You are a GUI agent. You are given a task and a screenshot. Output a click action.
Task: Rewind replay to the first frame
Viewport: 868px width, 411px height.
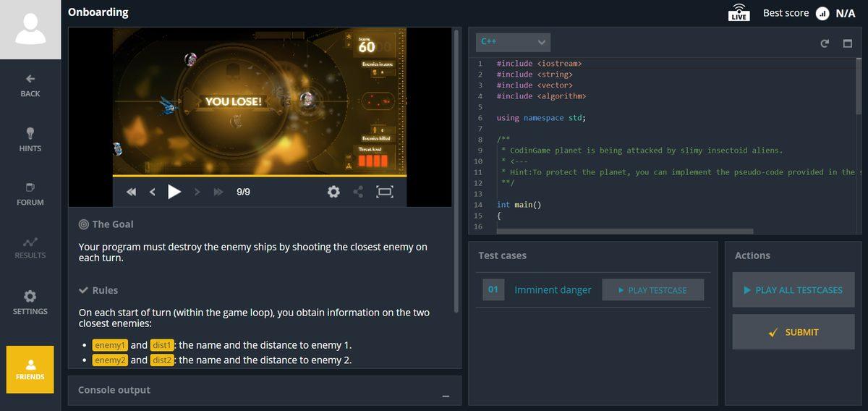point(131,192)
